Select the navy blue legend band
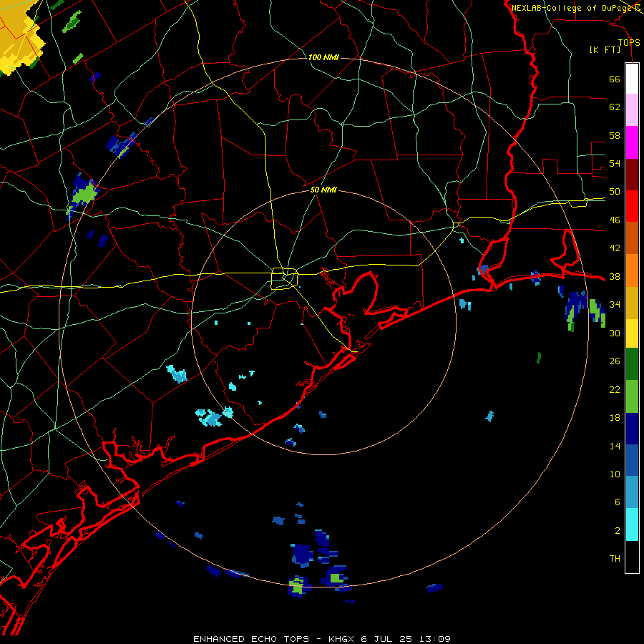Screen dimensions: 644x644 point(632,429)
